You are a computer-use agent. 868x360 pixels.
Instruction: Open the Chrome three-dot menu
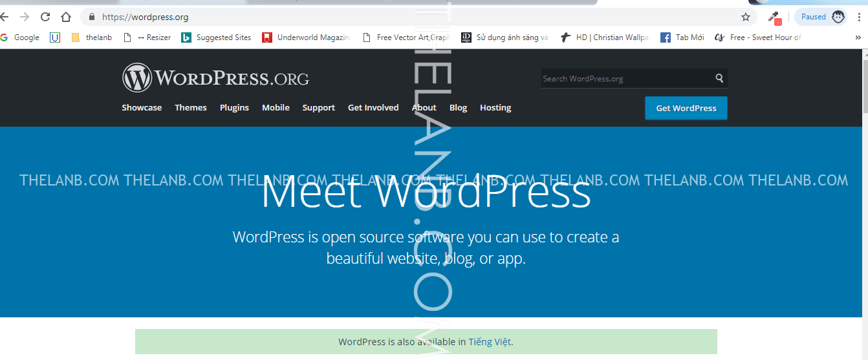(859, 17)
